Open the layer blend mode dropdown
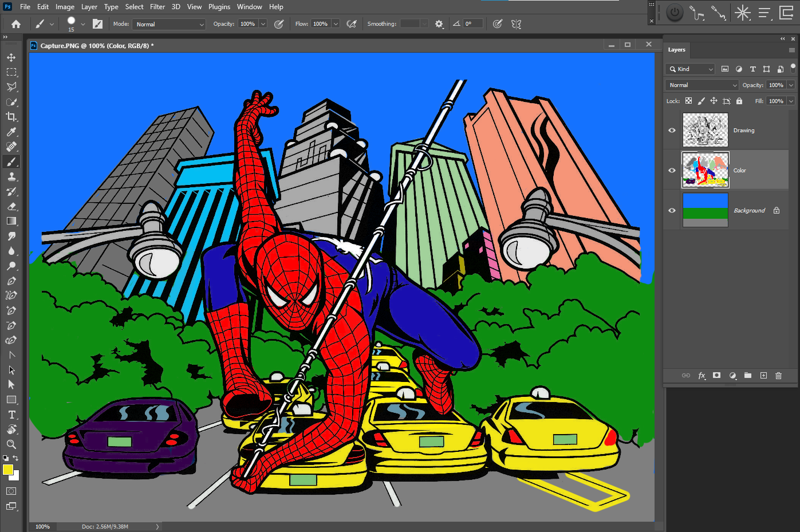 [703, 85]
